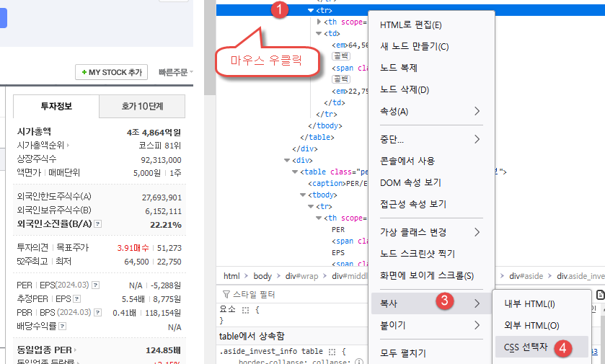Click the selector highlighter icon beside 요소 rule
Image resolution: width=605 pixels, height=364 pixels.
click(x=245, y=310)
